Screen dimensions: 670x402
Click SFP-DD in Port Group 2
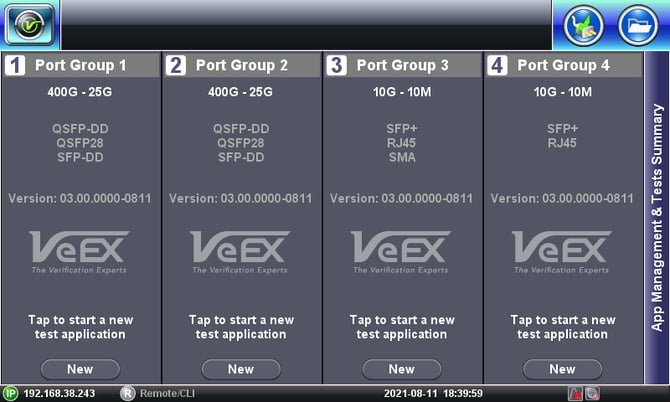pyautogui.click(x=241, y=157)
